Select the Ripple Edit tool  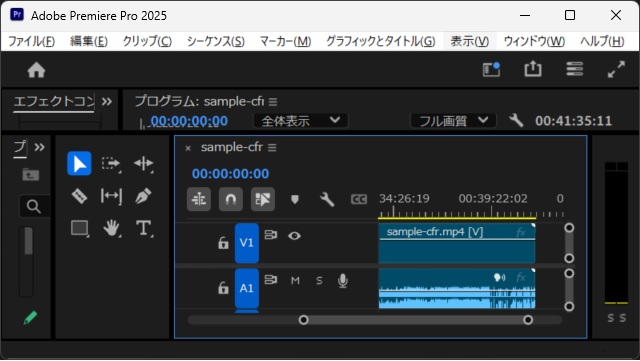point(143,163)
